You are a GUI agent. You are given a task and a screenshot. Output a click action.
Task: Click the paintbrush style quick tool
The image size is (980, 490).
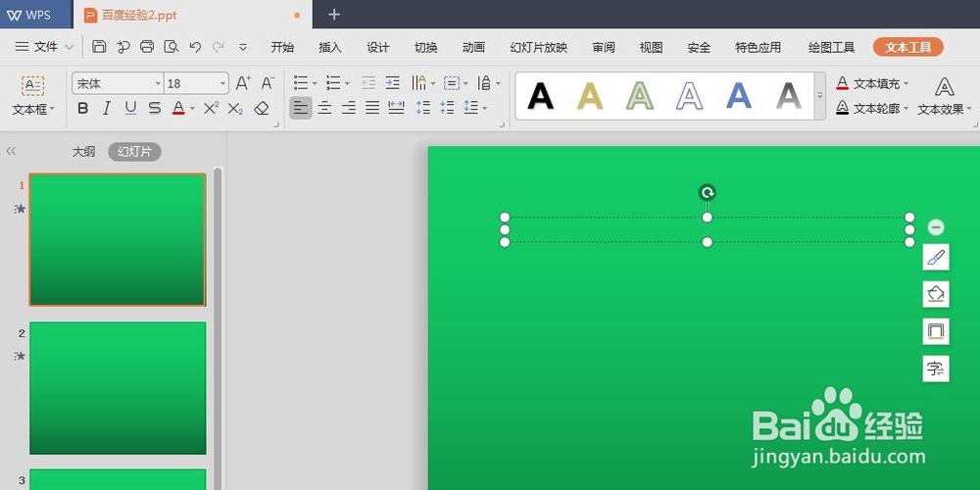936,257
